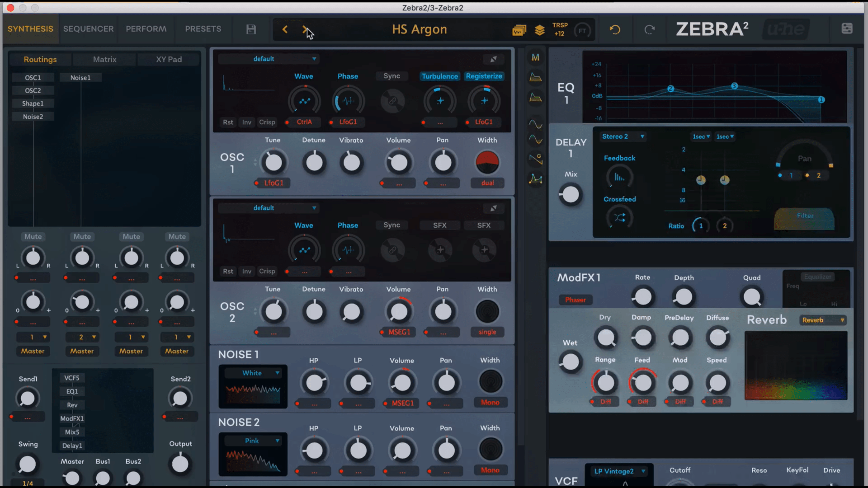868x488 pixels.
Task: Select the MSEG curve icon in strip
Action: coord(535,179)
